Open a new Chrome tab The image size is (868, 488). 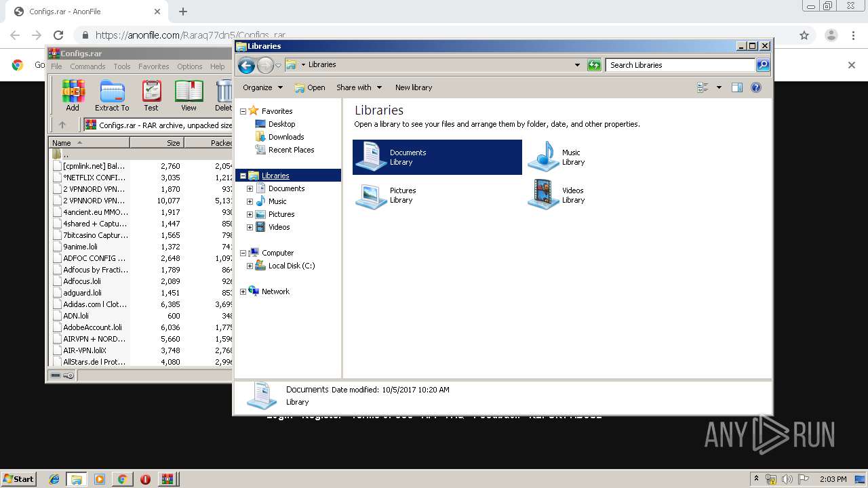[183, 12]
